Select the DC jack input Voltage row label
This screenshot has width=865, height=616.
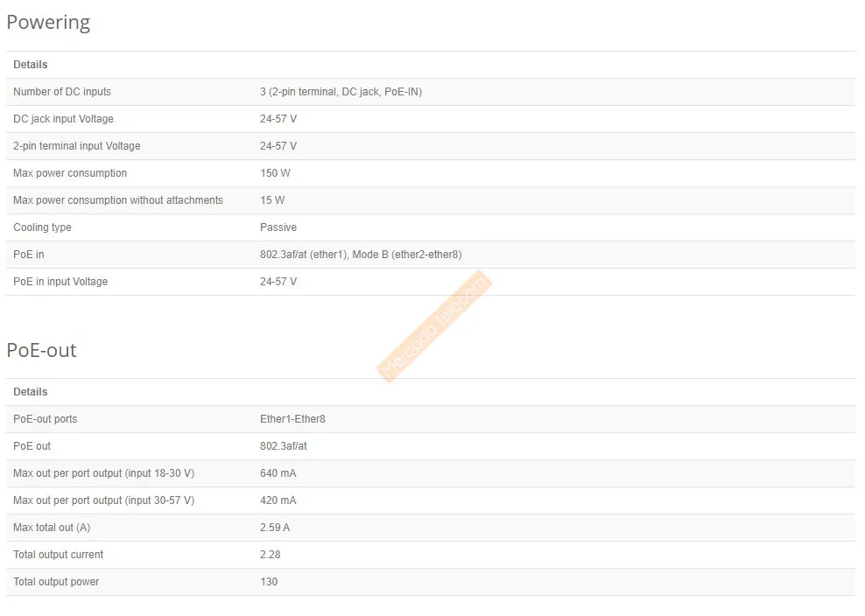63,119
